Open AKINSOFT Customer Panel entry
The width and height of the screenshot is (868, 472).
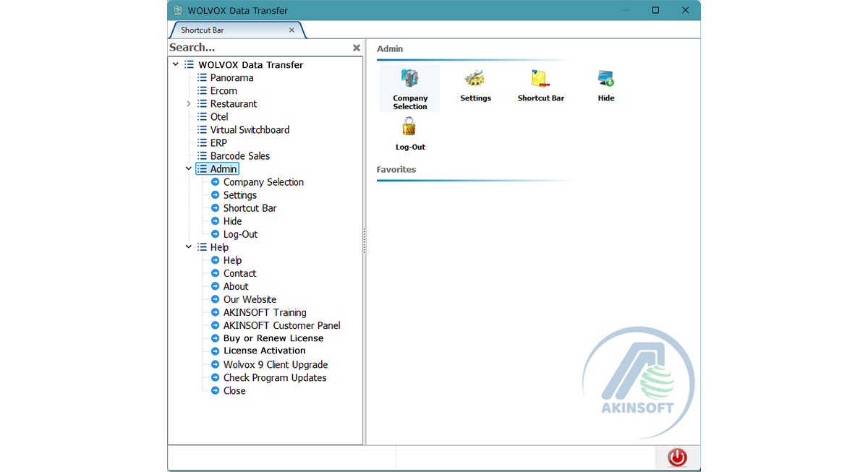tap(281, 326)
